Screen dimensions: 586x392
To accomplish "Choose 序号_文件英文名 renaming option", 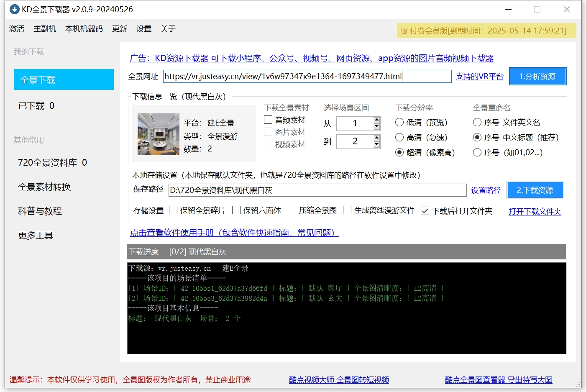I will (x=477, y=123).
